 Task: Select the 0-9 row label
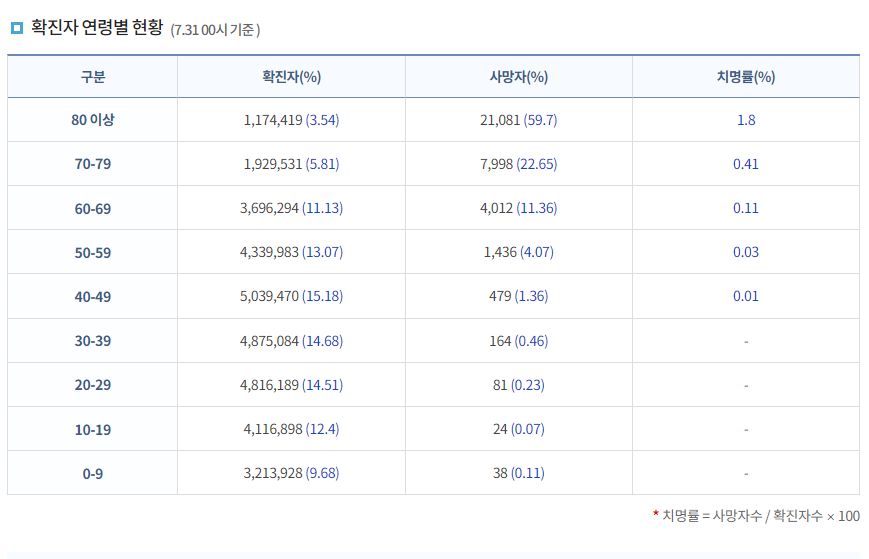pyautogui.click(x=93, y=474)
